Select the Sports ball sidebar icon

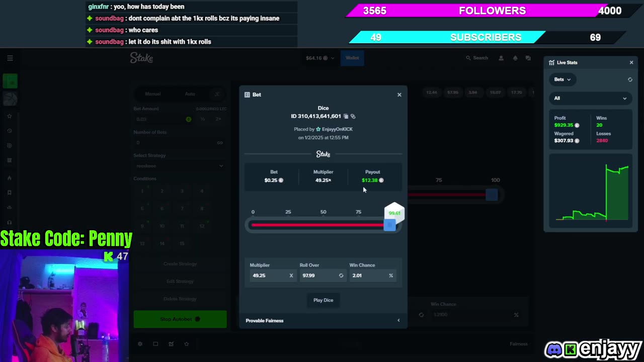(10, 99)
